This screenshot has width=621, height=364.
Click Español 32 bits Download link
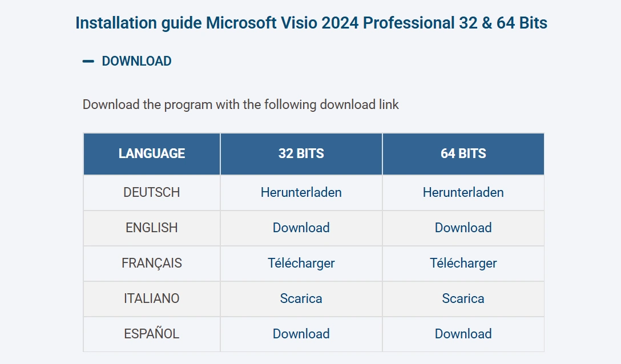[x=301, y=334]
